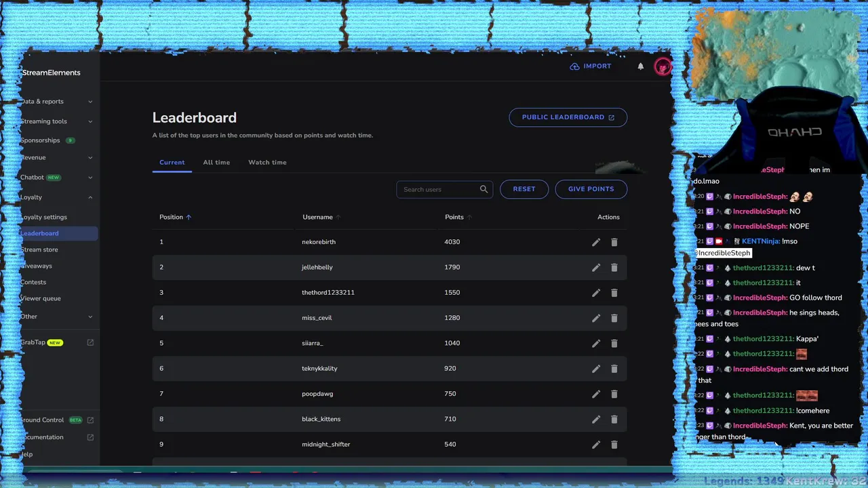The height and width of the screenshot is (488, 868).
Task: Open Giveaways in sidebar
Action: [x=36, y=266]
